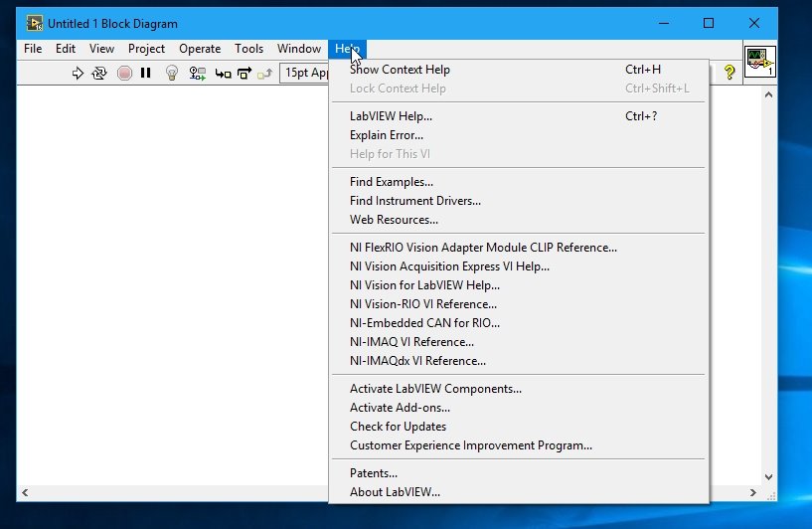This screenshot has height=529, width=812.
Task: Open the Project menu
Action: 146,49
